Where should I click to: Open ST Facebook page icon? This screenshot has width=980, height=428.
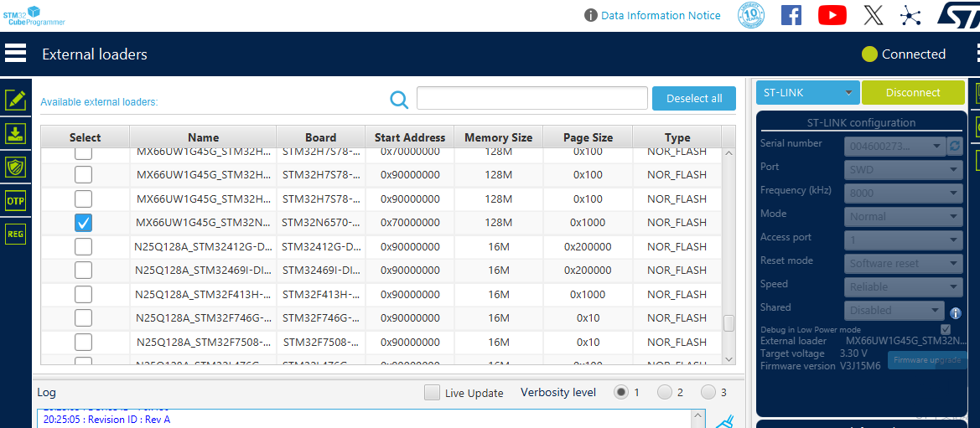point(791,15)
